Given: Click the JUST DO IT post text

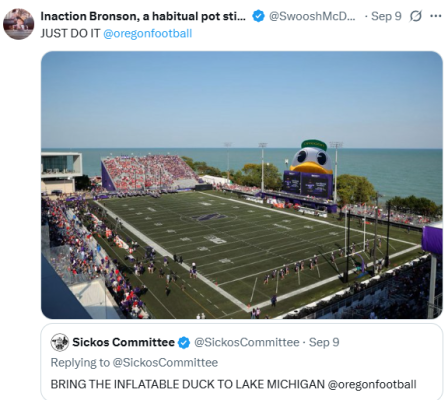Looking at the screenshot, I should 70,33.
